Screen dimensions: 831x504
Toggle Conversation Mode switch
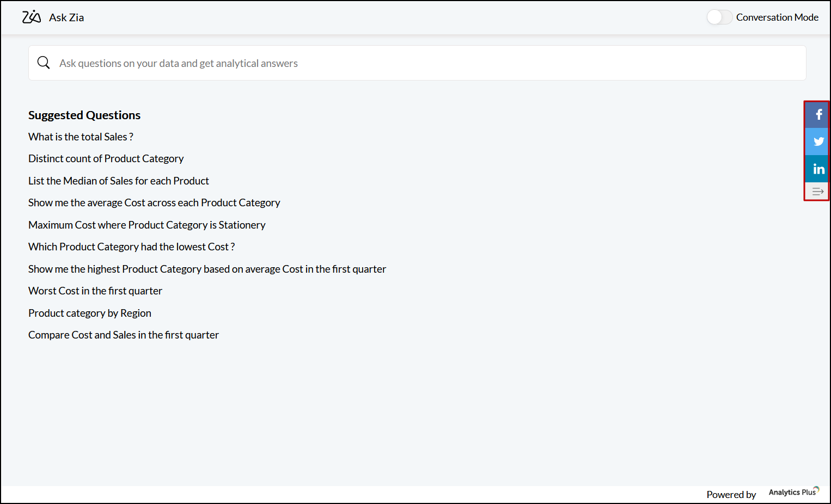(719, 17)
